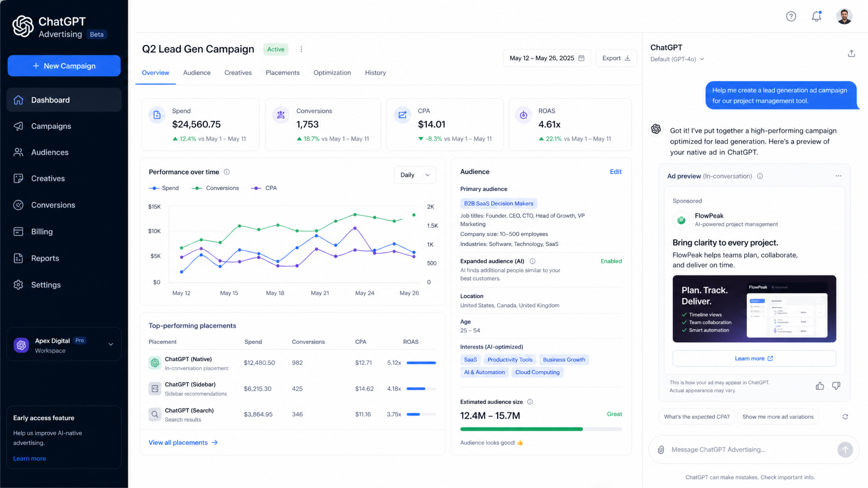Click the estimated audience size progress bar

(x=541, y=429)
